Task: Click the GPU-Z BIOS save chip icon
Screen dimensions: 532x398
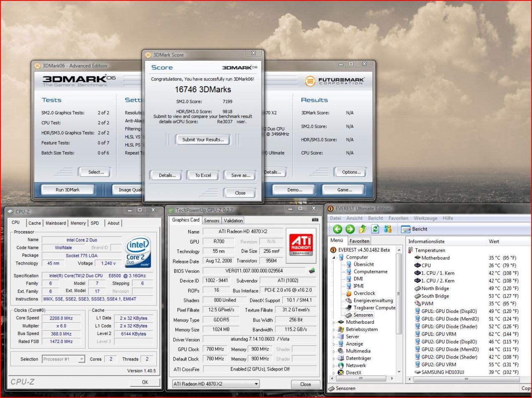Action: [x=312, y=271]
